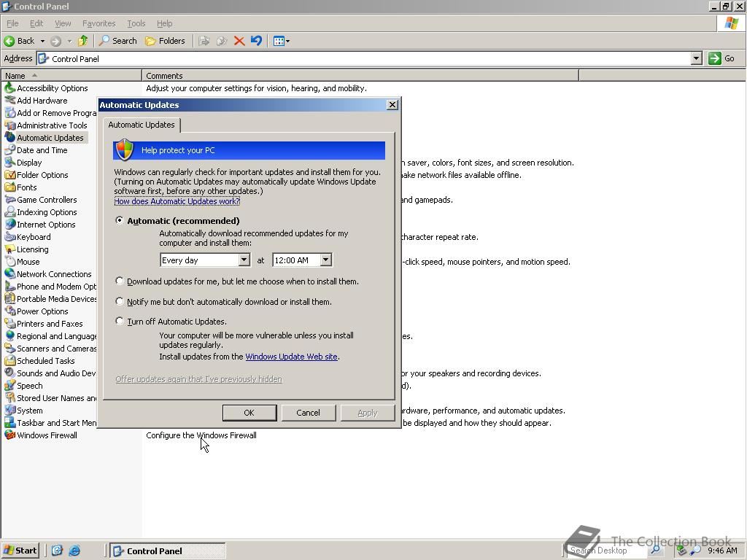Click the blue Undo toolbar icon
This screenshot has height=560, width=747.
(256, 41)
